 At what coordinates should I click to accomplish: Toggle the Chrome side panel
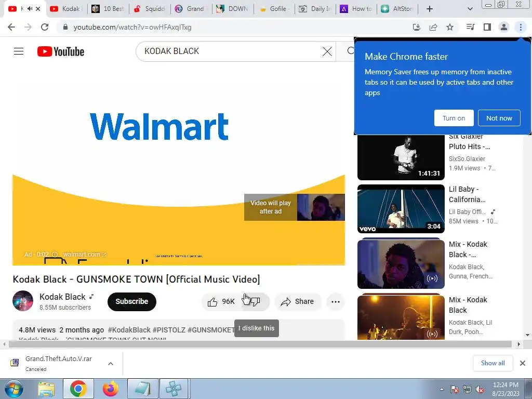pos(487,27)
